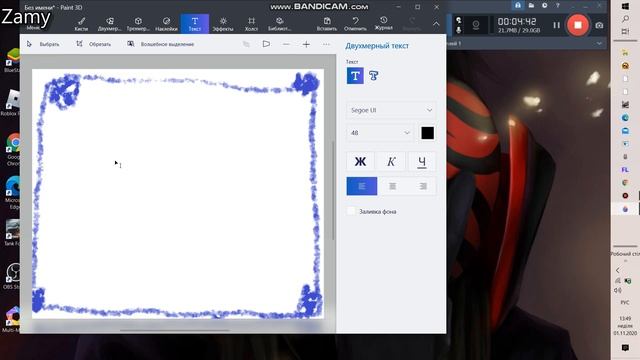Enable the background fill checkbox
Screen dimensions: 640x360
(x=351, y=211)
